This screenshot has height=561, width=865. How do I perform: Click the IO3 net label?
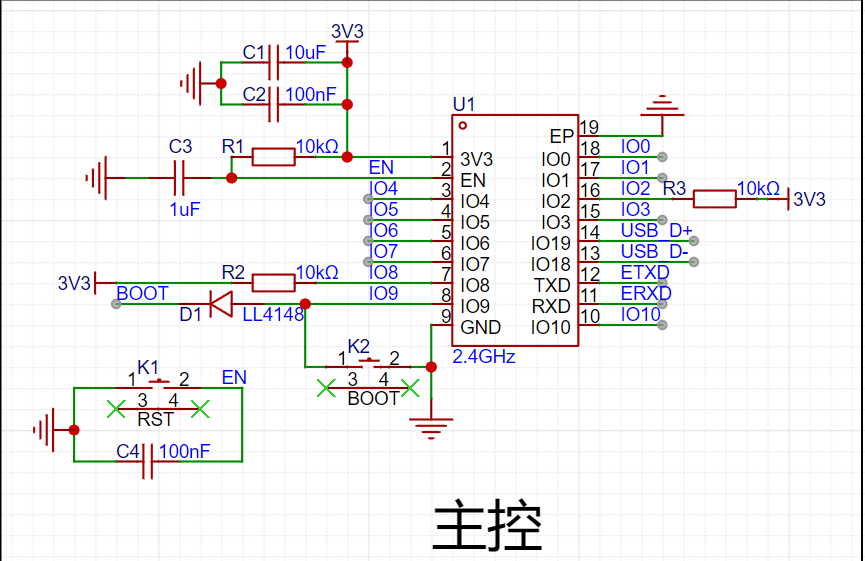click(636, 209)
